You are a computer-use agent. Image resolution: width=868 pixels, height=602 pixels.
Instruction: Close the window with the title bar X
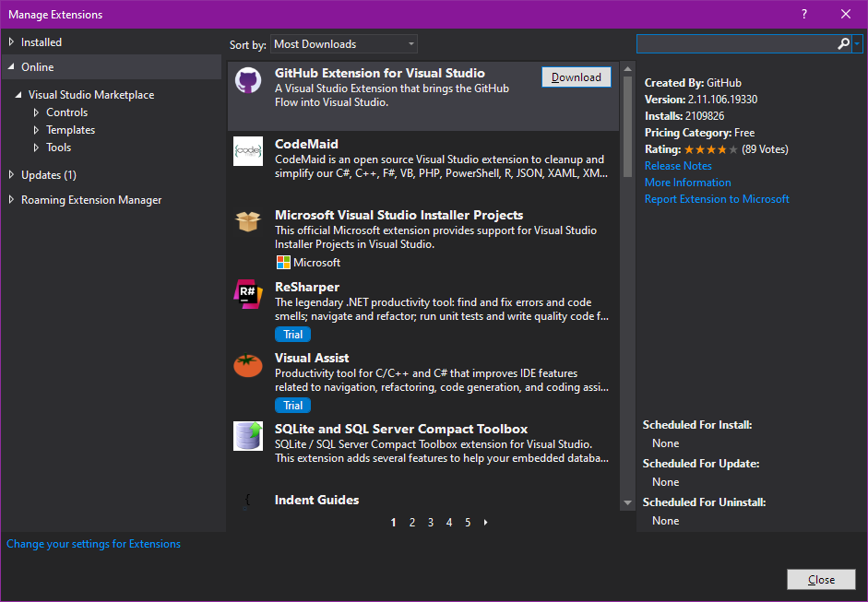point(846,15)
